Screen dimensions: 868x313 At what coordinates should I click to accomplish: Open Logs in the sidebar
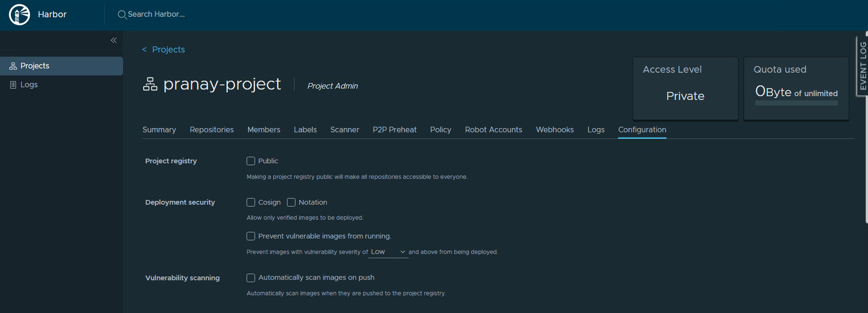(x=61, y=85)
